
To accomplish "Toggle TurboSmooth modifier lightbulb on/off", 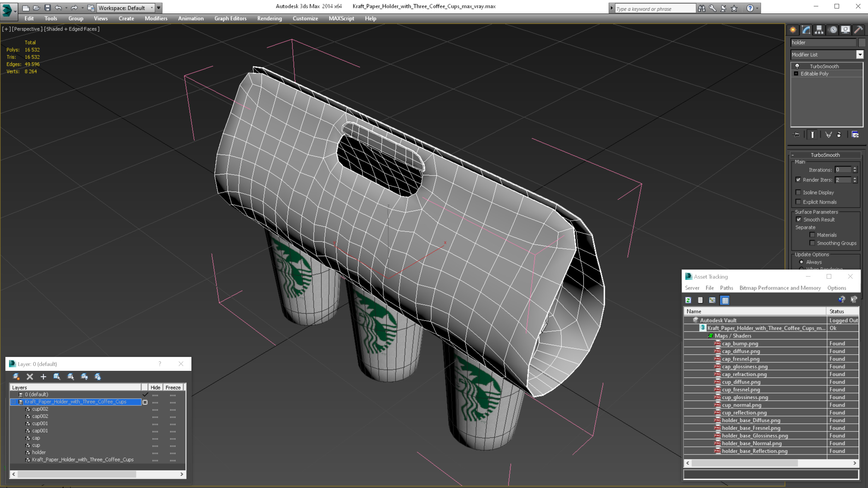I will pos(797,66).
